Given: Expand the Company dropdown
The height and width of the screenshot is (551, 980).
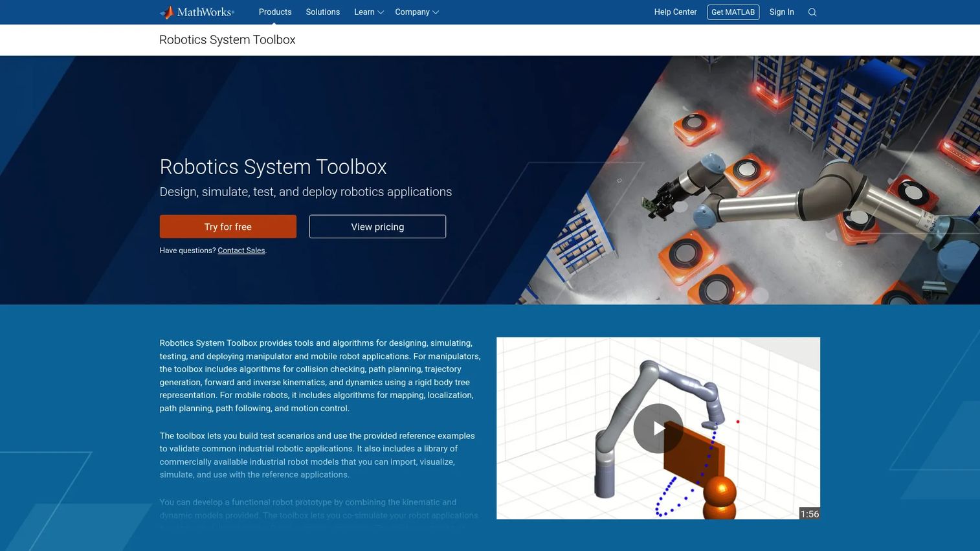Looking at the screenshot, I should click(x=417, y=12).
